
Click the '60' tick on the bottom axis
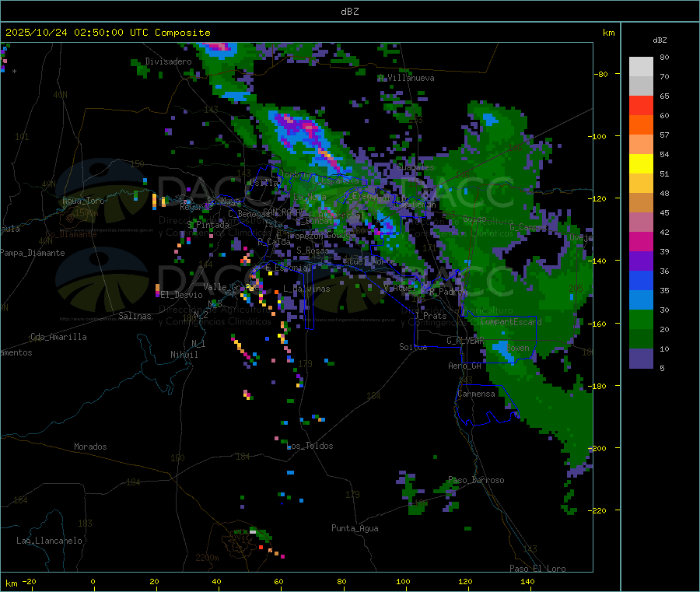coord(278,581)
